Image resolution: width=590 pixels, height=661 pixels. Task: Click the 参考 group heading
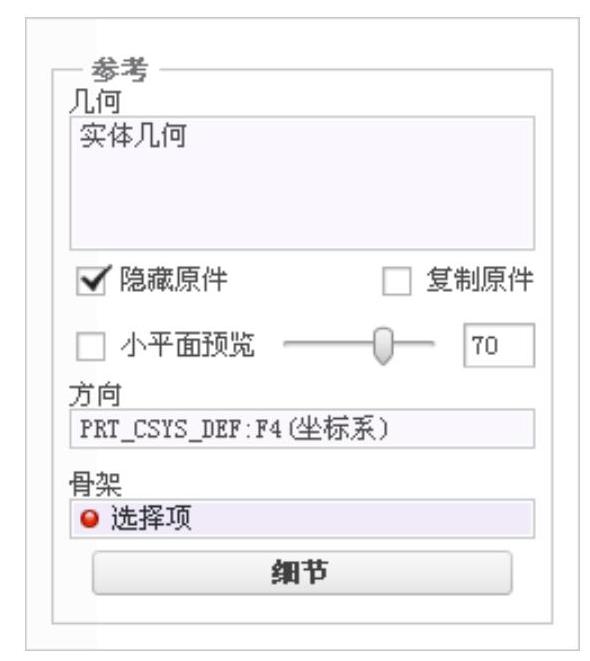120,70
